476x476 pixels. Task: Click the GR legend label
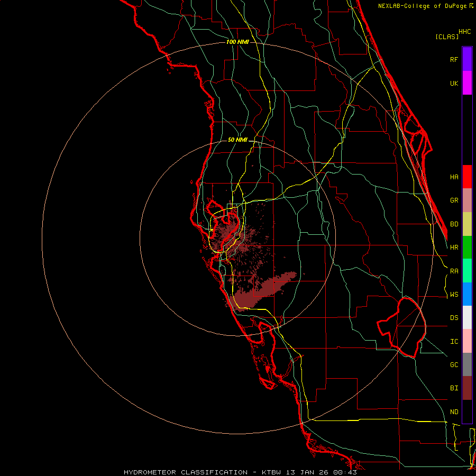[x=454, y=200]
